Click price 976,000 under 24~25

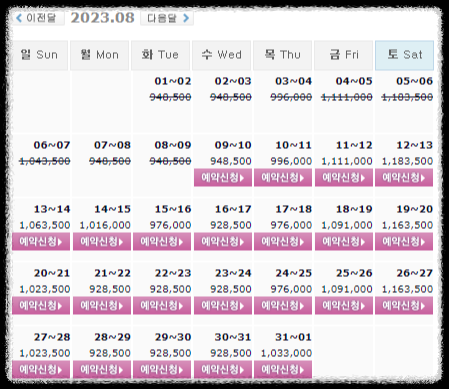point(291,289)
